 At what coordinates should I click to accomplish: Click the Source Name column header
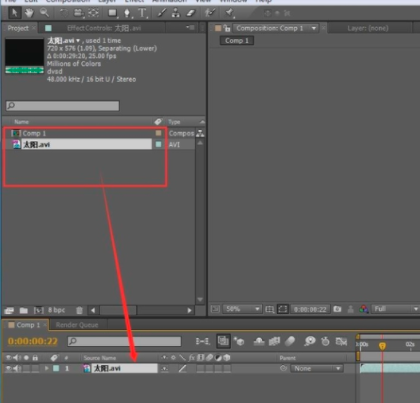click(100, 358)
